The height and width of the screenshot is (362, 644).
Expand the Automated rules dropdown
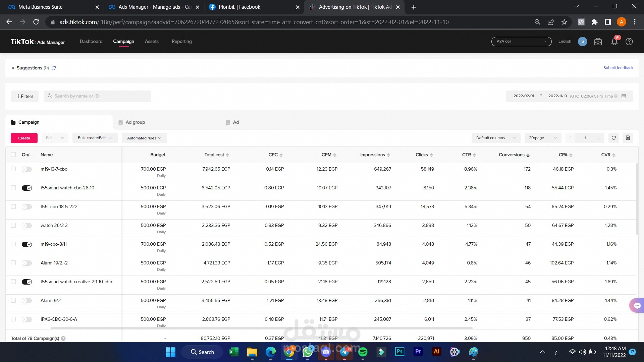click(x=144, y=138)
